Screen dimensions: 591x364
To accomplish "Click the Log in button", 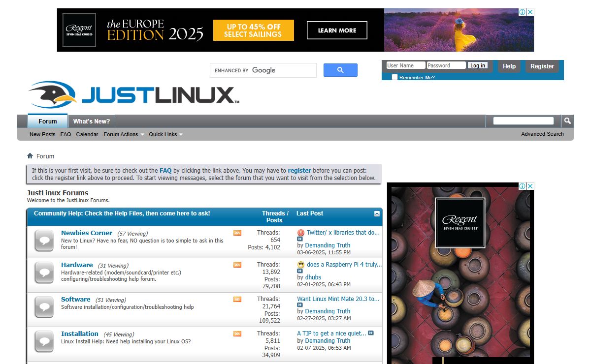I will pyautogui.click(x=477, y=65).
